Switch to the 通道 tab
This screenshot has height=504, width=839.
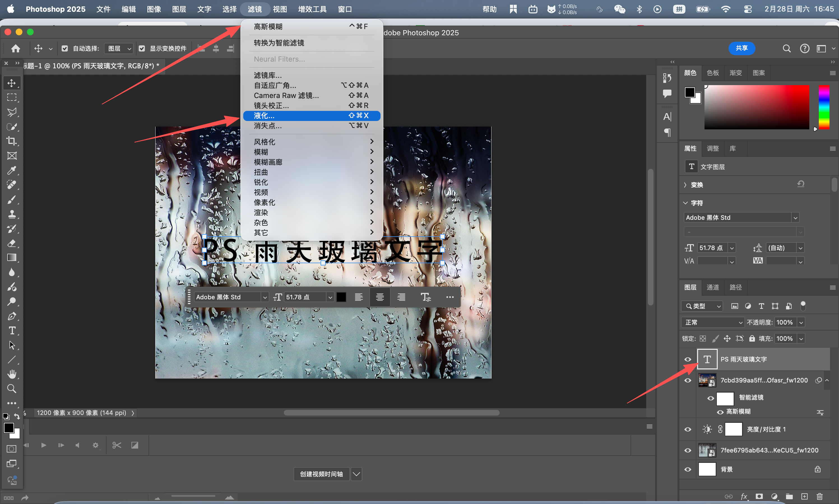pos(713,287)
